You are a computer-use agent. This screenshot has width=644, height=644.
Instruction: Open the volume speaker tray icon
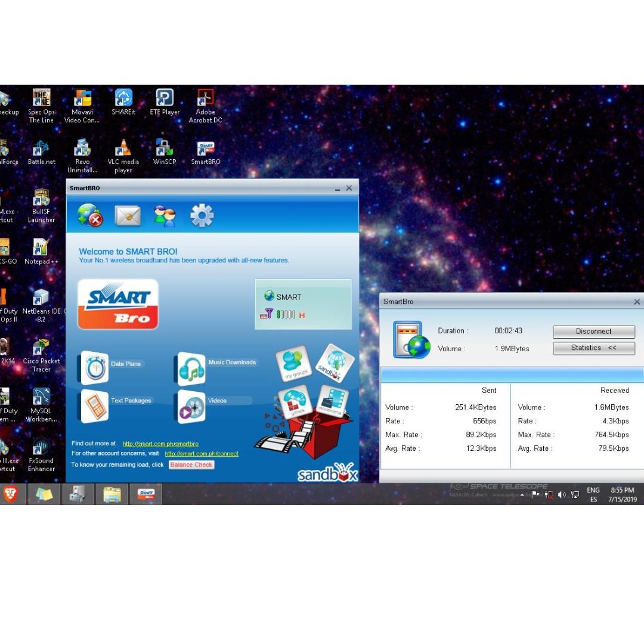562,494
